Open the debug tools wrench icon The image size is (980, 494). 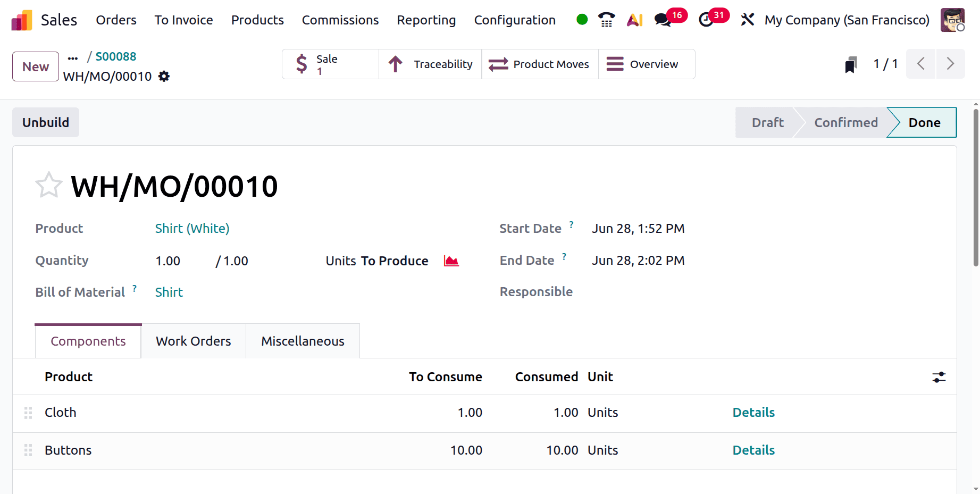[x=748, y=20]
